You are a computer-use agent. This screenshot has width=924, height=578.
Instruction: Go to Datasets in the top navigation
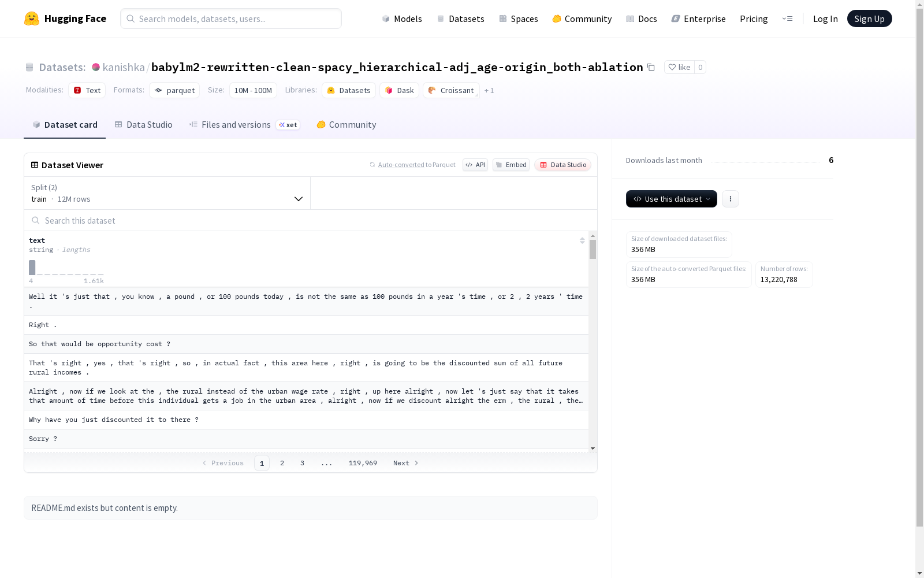pos(460,18)
